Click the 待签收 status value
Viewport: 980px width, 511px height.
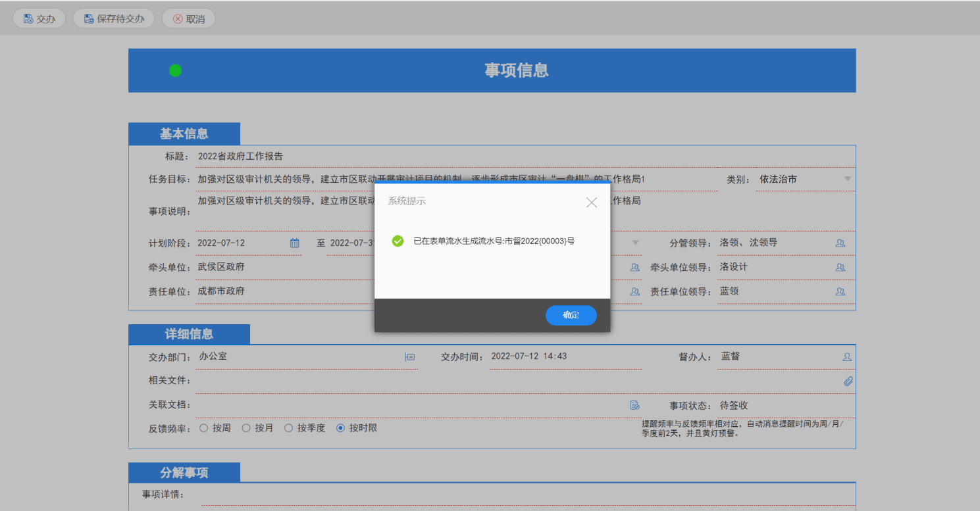click(x=734, y=406)
